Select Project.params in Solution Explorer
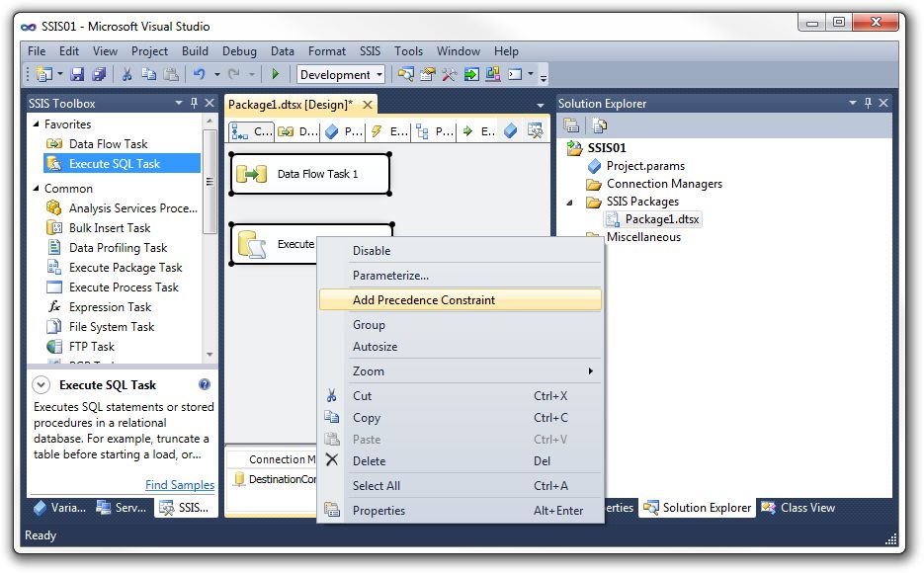924x573 pixels. click(636, 166)
